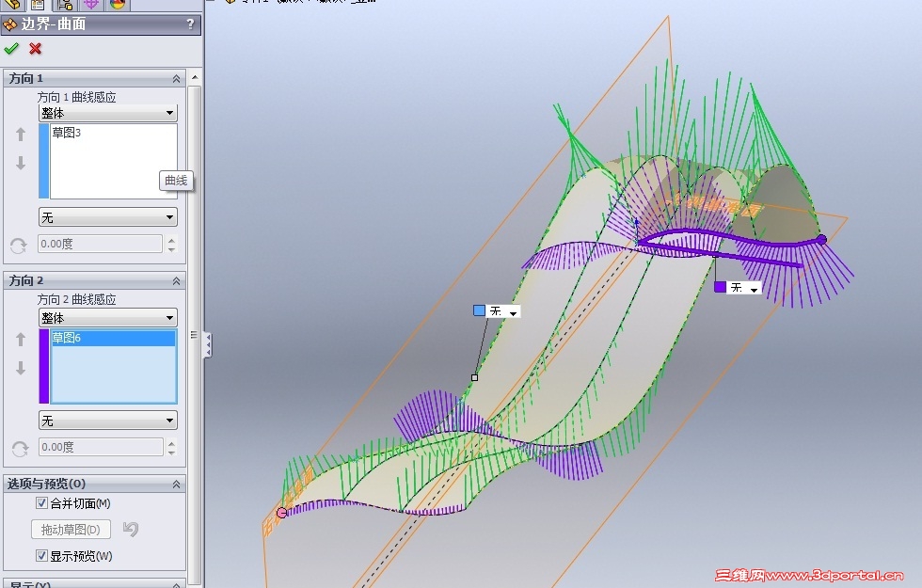Screen dimensions: 922x588
Task: Move direction 2 curve up
Action: tap(21, 340)
